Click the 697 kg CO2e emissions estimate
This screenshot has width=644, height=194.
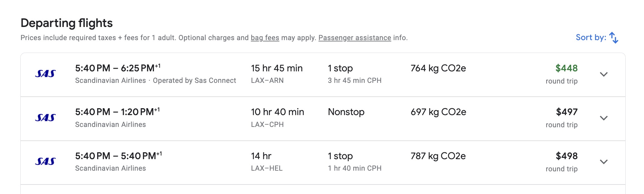438,112
